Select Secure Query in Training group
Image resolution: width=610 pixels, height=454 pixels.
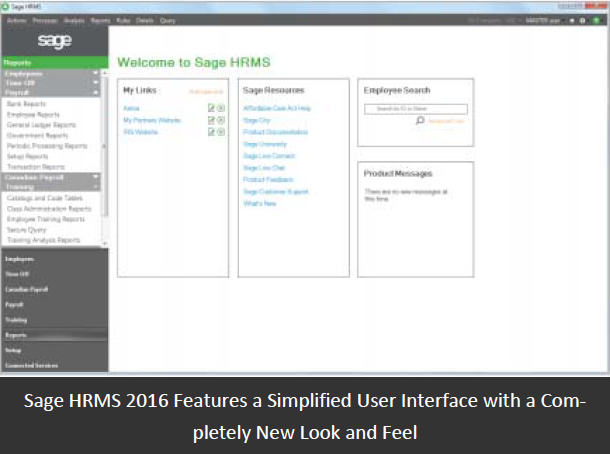point(26,230)
